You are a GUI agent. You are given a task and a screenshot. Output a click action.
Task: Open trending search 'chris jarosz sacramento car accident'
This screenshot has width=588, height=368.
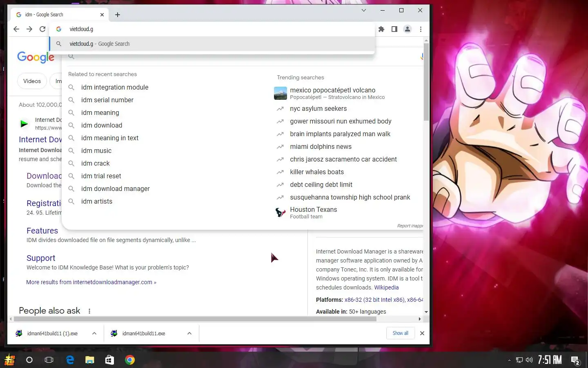343,159
